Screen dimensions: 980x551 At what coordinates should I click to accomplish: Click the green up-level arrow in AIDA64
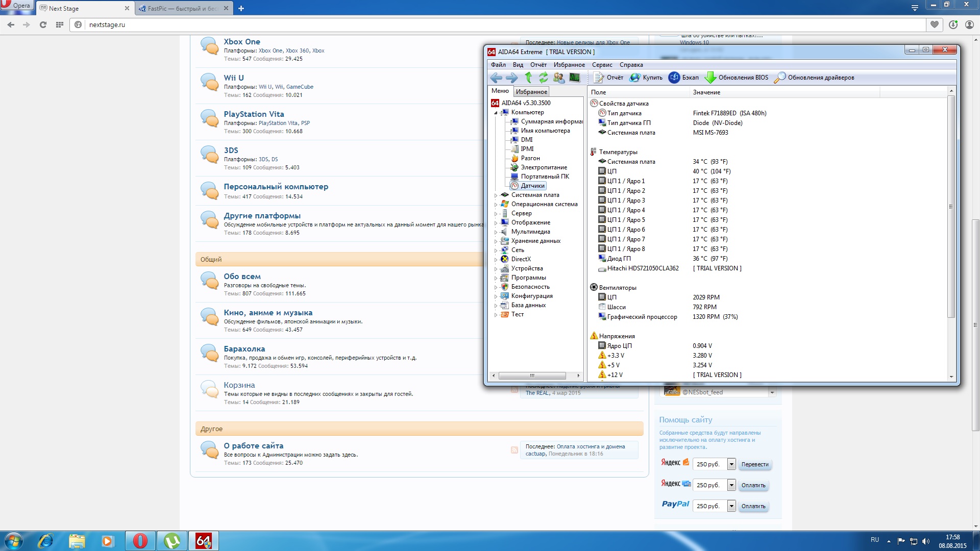point(528,78)
